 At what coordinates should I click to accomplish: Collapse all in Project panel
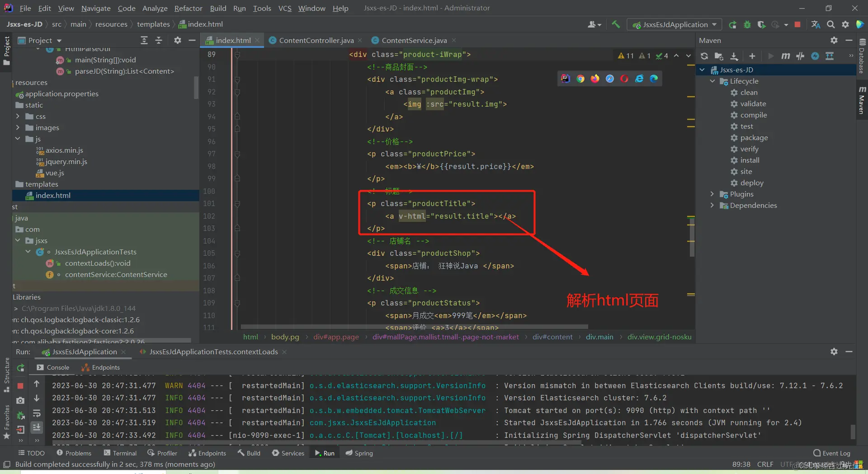pos(159,40)
